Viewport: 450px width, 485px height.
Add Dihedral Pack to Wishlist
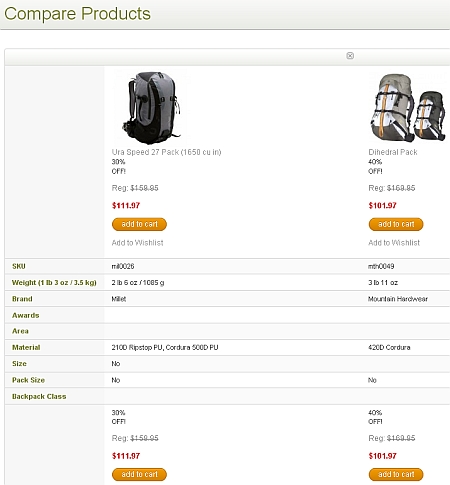(x=394, y=243)
